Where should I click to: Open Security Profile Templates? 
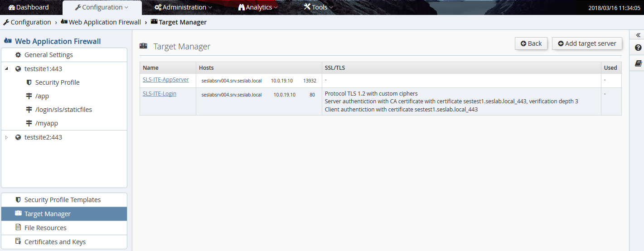point(63,200)
